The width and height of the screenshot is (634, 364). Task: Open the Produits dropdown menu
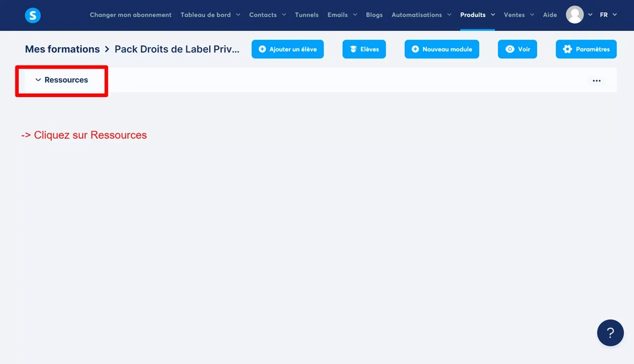(478, 15)
